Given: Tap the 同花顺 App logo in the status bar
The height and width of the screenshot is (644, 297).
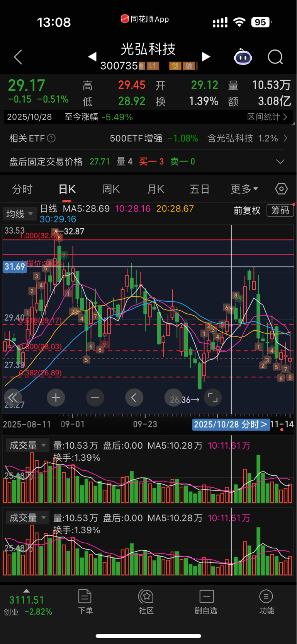Looking at the screenshot, I should (145, 19).
